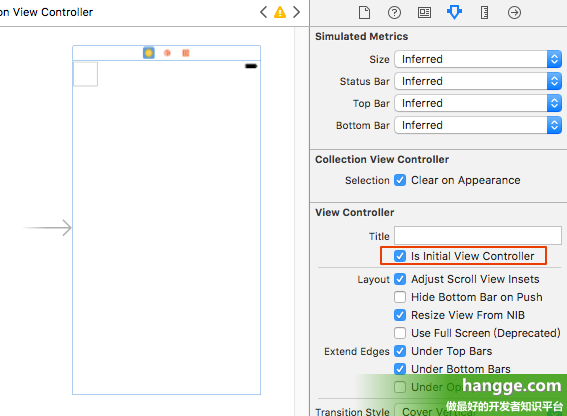Screen dimensions: 567x416
Task: Select the battery indicator in status bar
Action: [251, 66]
